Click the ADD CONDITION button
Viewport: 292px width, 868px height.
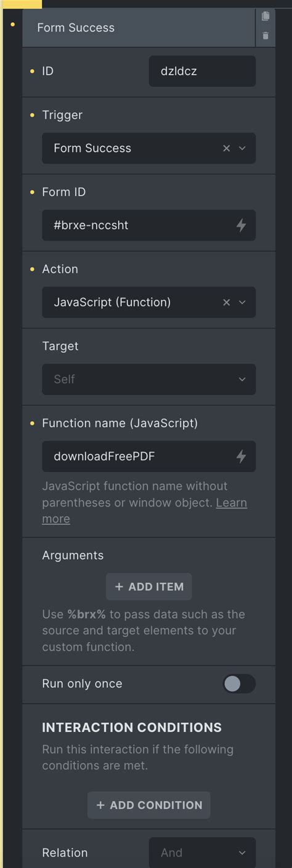coord(149,805)
